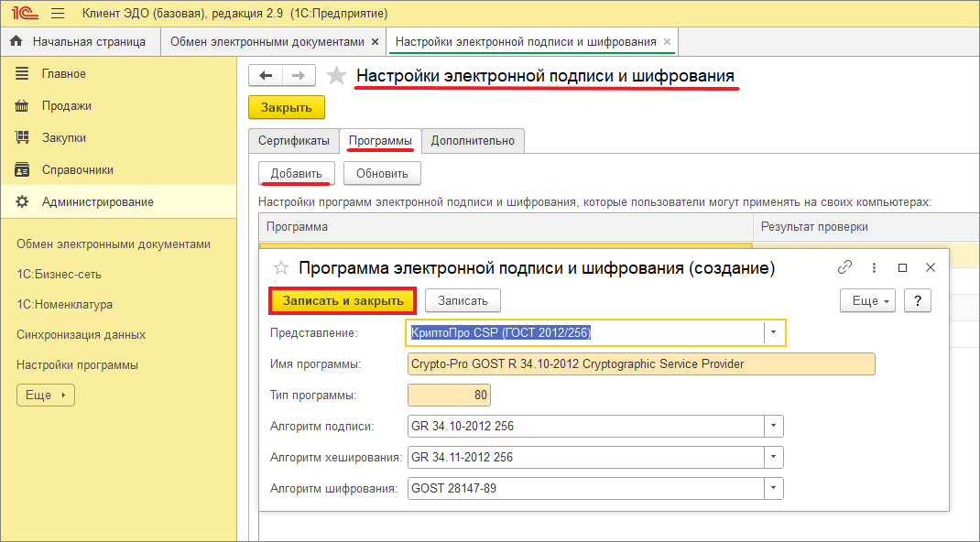Open the Представление dropdown list
Image resolution: width=980 pixels, height=542 pixels.
pyautogui.click(x=772, y=332)
